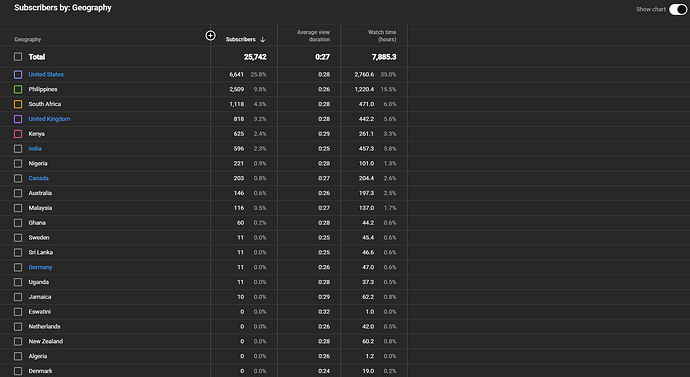This screenshot has width=690, height=377.
Task: Click the New Zealand row label
Action: tap(46, 341)
